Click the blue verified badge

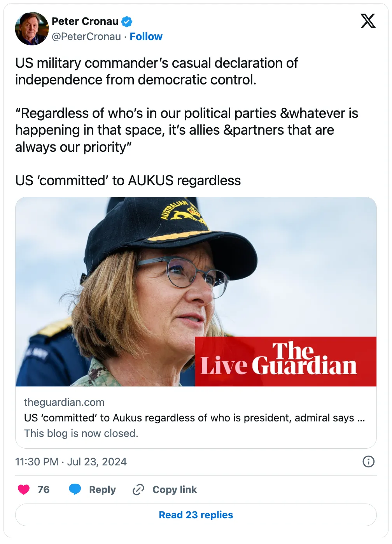[x=127, y=21]
